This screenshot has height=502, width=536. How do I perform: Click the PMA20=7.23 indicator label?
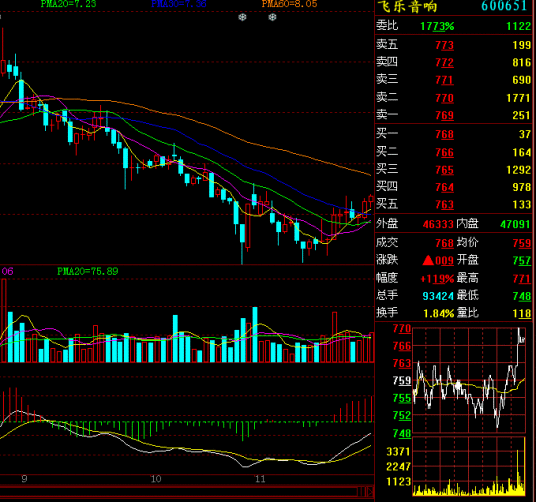click(68, 4)
